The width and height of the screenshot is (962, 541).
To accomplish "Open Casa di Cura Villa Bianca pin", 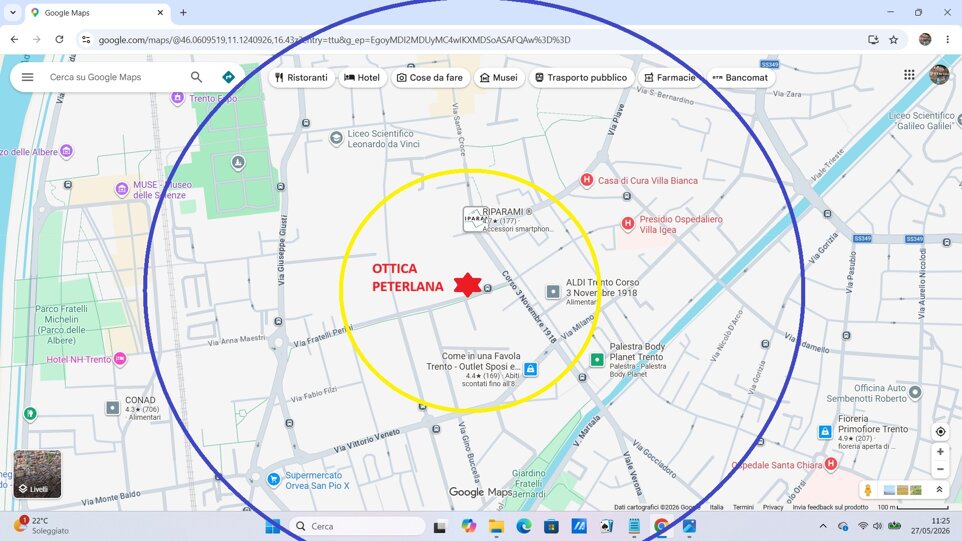I will tap(587, 180).
